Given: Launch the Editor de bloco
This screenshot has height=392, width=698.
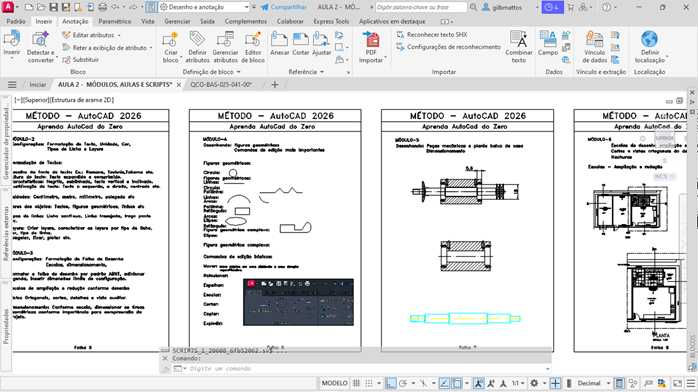Looking at the screenshot, I should [x=253, y=47].
